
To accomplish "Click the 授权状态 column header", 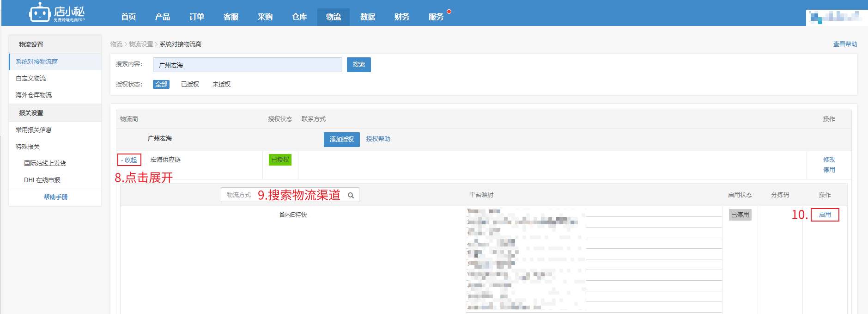I will pyautogui.click(x=280, y=119).
